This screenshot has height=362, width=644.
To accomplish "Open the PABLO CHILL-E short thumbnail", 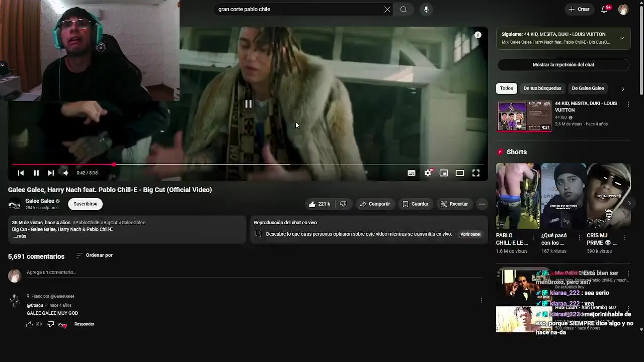I will coord(518,196).
